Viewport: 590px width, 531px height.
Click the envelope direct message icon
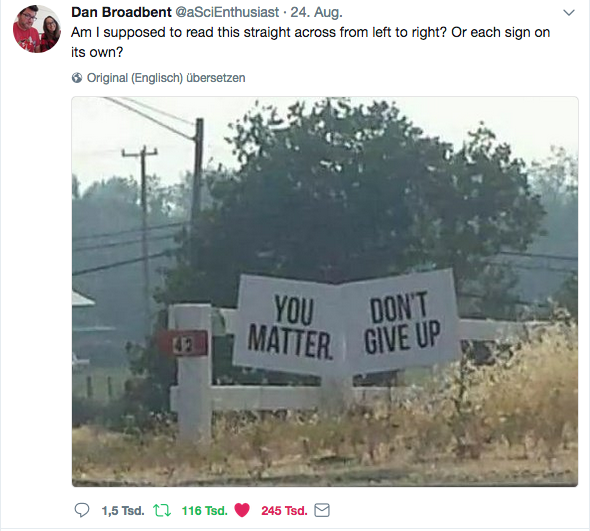(x=322, y=510)
